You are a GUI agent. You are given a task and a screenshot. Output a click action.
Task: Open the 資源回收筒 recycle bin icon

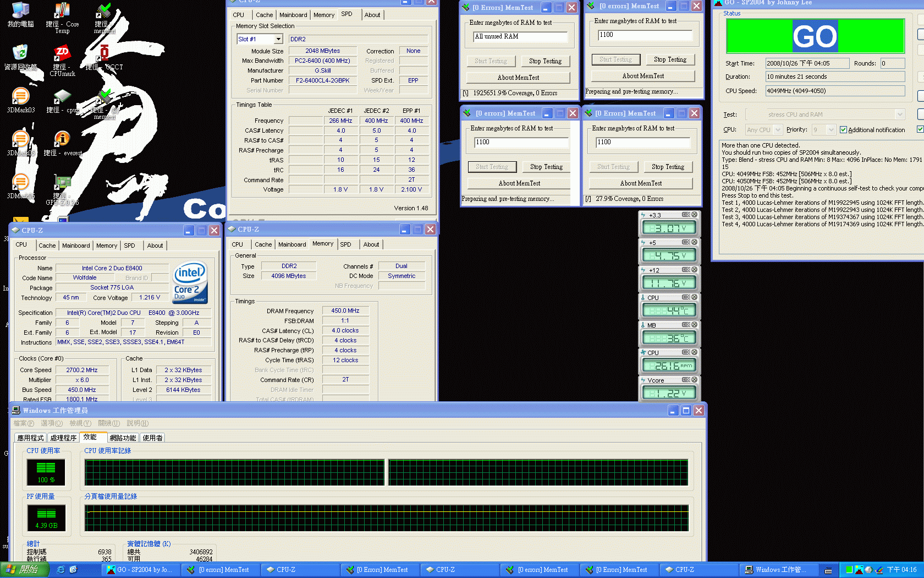pyautogui.click(x=20, y=57)
